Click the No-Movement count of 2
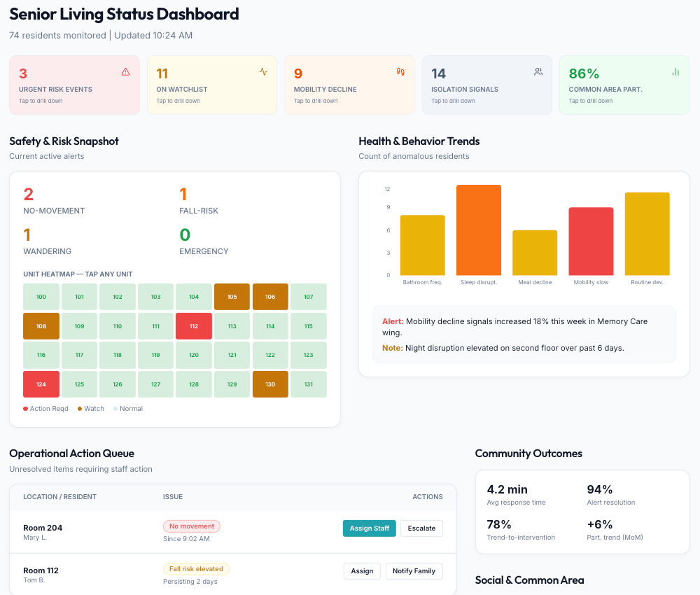Viewport: 700px width, 595px height. point(29,194)
